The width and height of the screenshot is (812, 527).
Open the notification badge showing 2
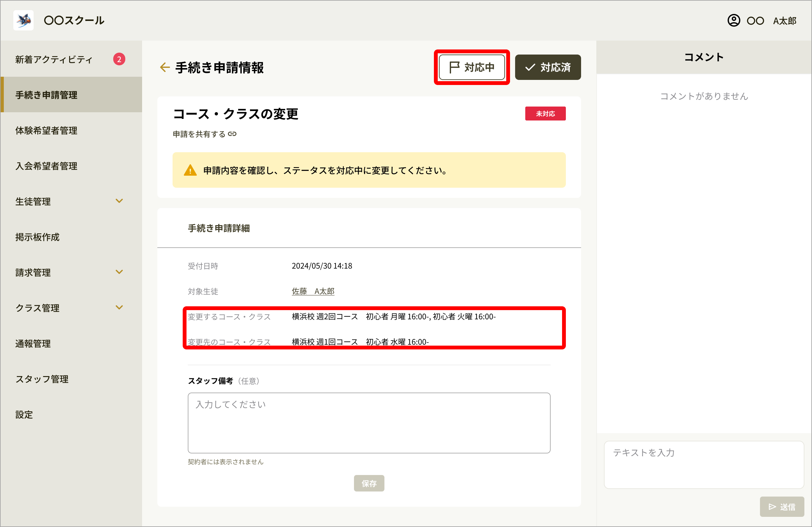(119, 59)
